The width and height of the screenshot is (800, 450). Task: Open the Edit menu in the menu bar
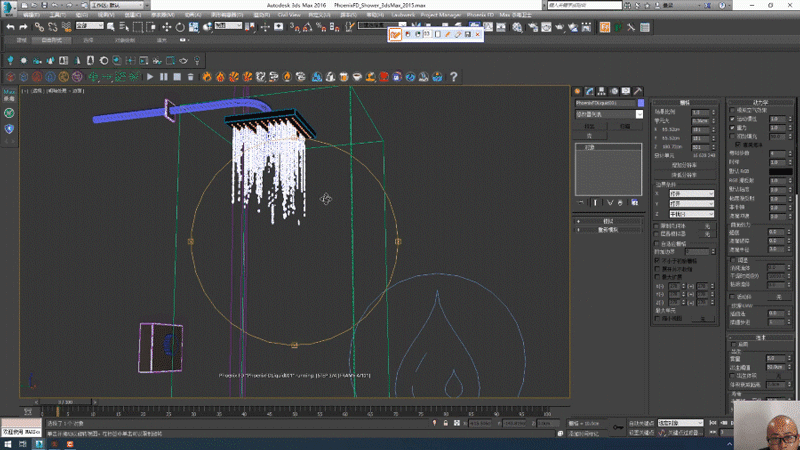pos(31,15)
